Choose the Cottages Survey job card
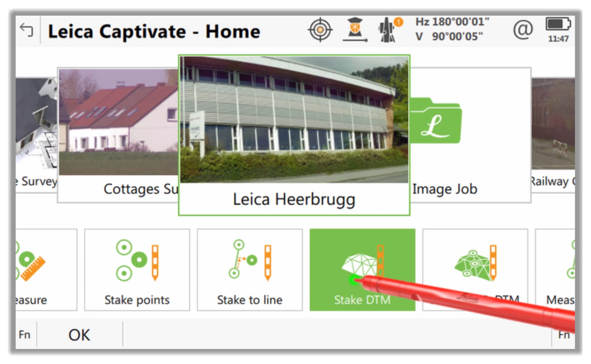Viewport: 591px width, 364px height. click(118, 135)
